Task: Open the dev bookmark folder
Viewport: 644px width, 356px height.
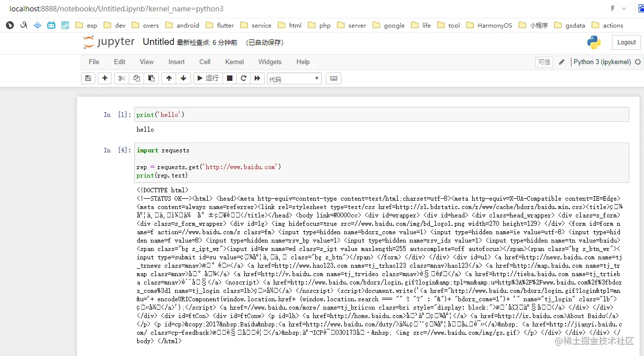Action: tap(114, 25)
